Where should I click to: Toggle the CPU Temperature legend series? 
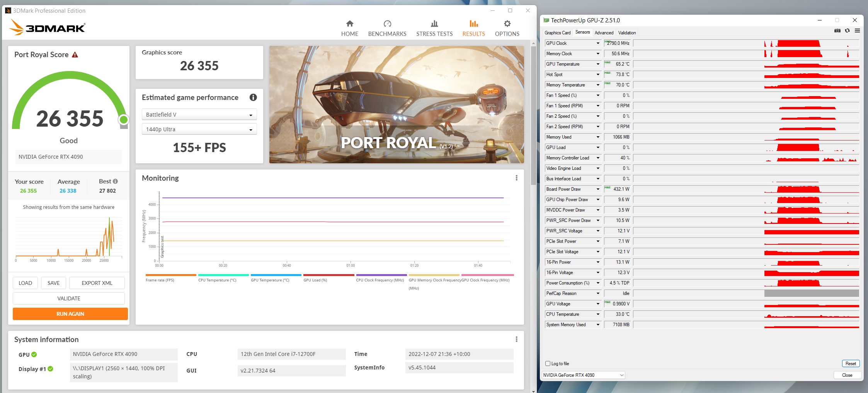coord(223,278)
